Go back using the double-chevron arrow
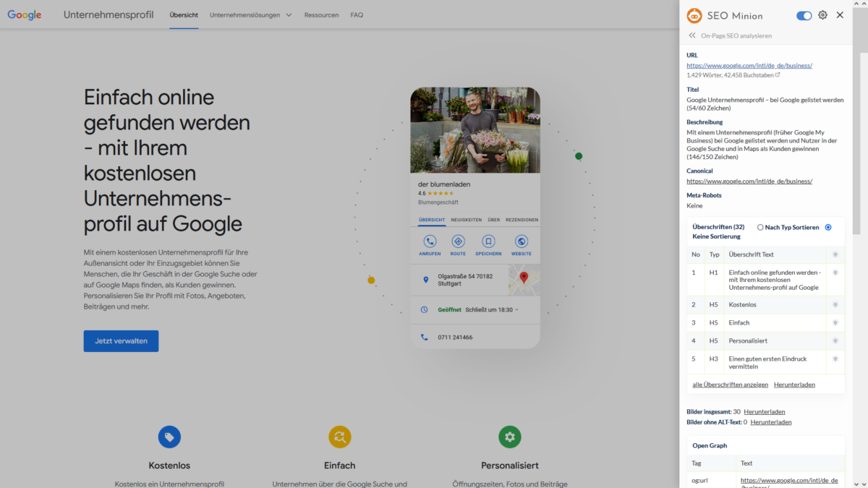The width and height of the screenshot is (868, 488). 692,35
